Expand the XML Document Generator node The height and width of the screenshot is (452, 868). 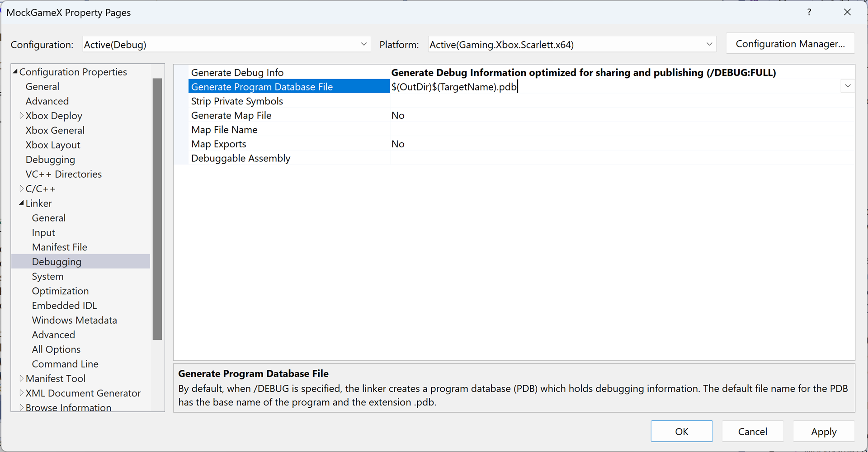(x=21, y=393)
